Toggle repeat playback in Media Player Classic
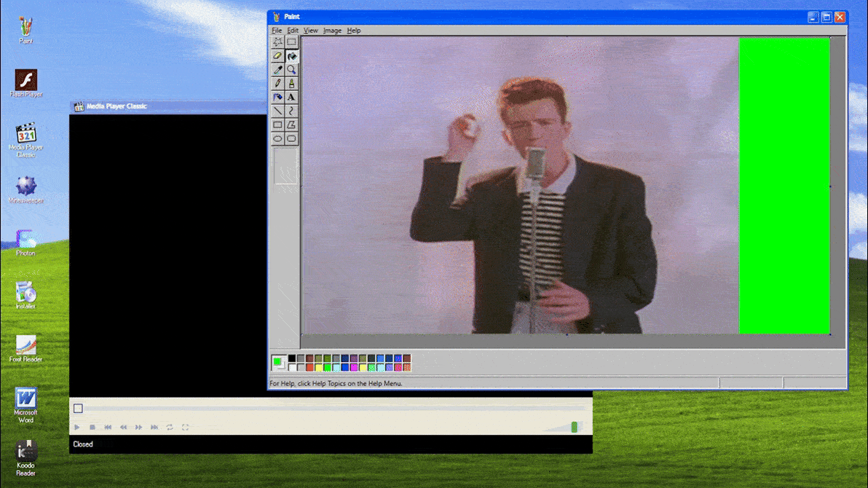Screen dimensions: 868x488 169,428
